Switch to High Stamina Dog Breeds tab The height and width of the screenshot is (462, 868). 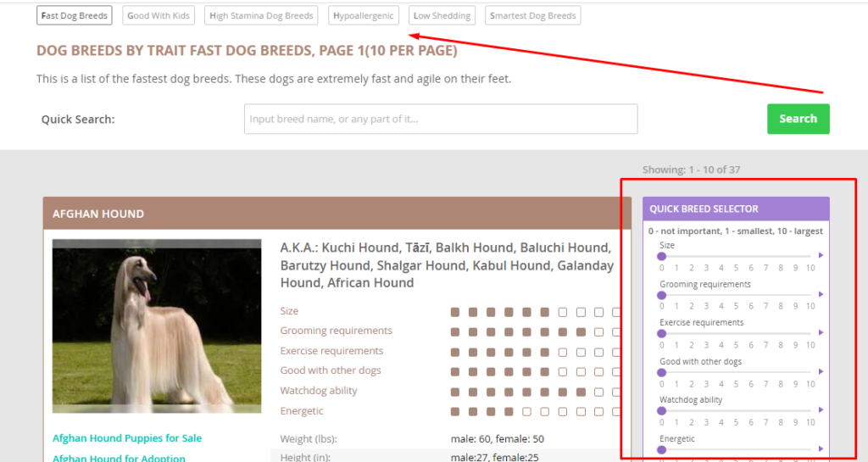[x=261, y=15]
